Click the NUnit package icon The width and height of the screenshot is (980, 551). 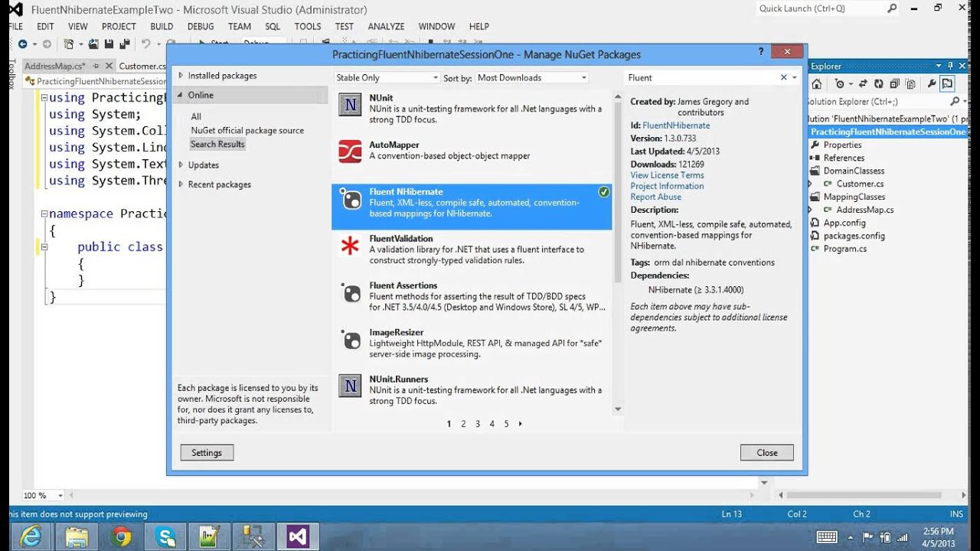(x=350, y=105)
